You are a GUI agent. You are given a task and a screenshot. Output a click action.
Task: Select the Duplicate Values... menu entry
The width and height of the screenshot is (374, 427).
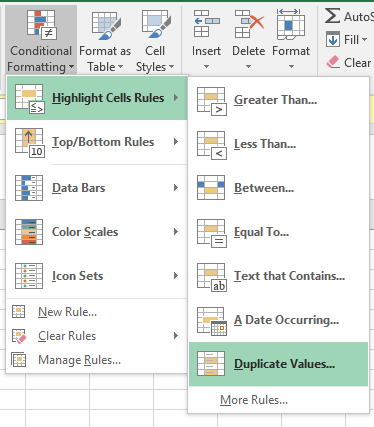click(x=278, y=364)
